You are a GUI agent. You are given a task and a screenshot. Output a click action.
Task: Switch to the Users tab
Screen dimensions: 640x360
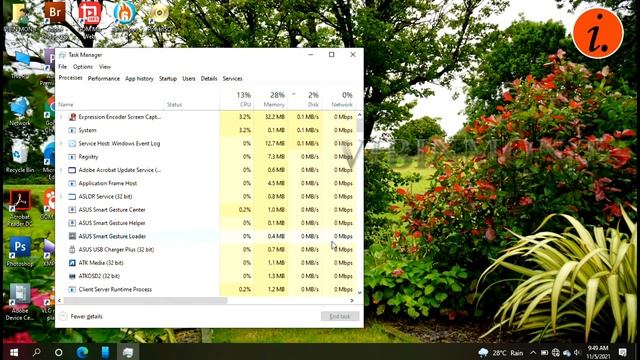click(189, 78)
